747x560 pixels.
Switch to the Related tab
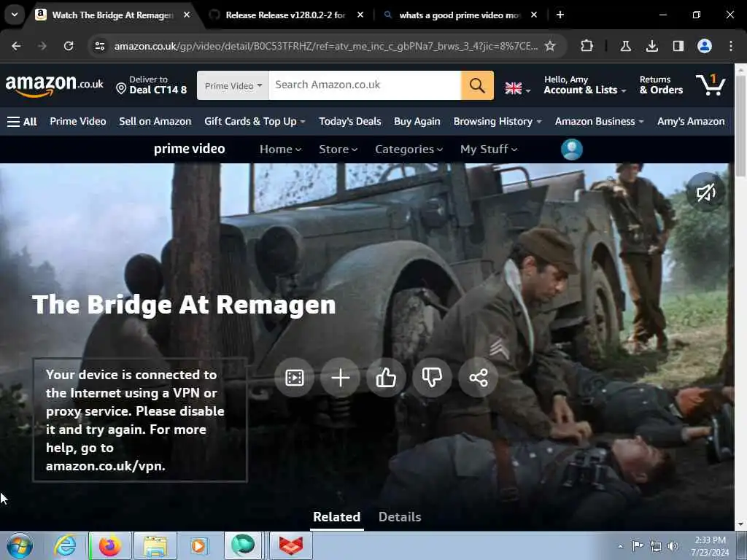(336, 517)
